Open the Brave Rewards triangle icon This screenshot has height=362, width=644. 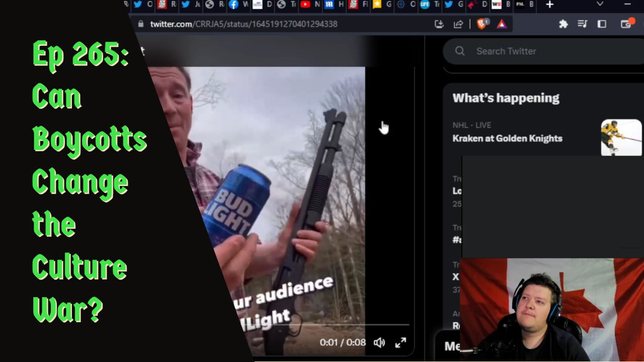pos(502,24)
